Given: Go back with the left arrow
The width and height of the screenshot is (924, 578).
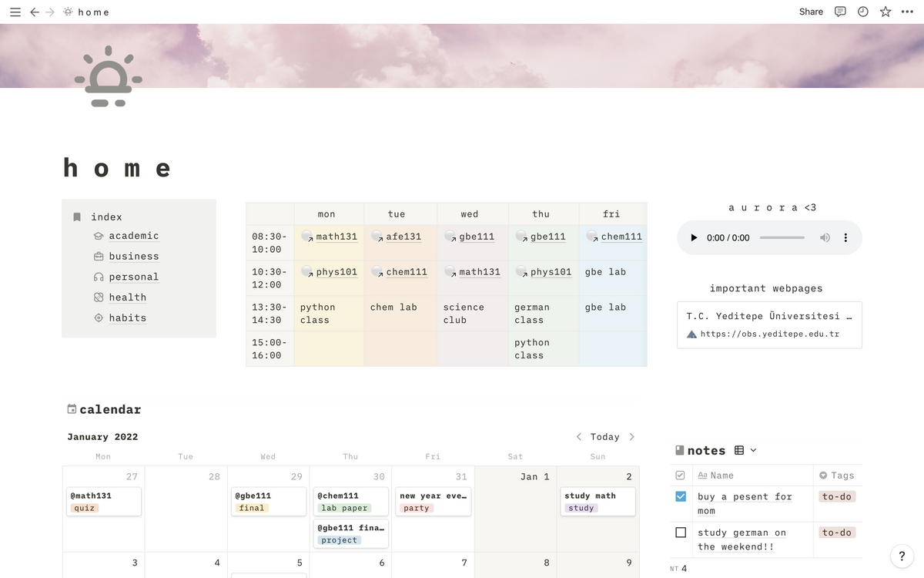Looking at the screenshot, I should tap(35, 12).
